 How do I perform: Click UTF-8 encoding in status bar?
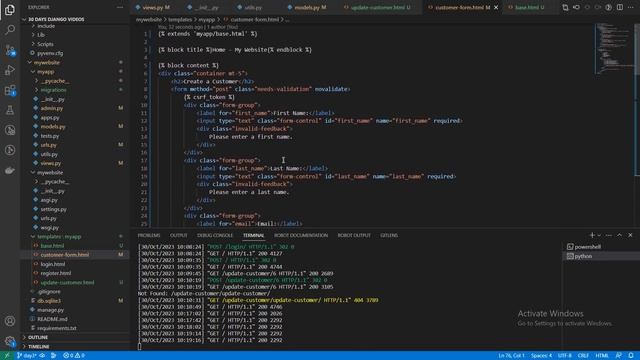[x=564, y=356]
